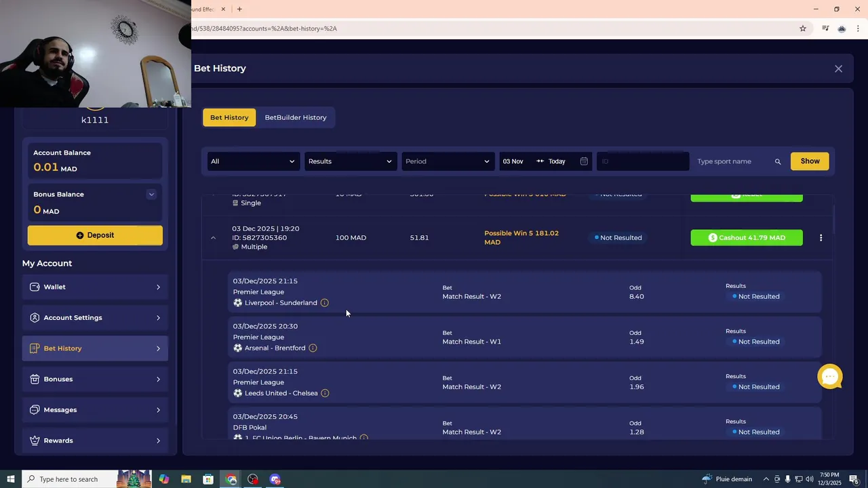
Task: Click the Match Result - W1 bet text
Action: pos(472,342)
